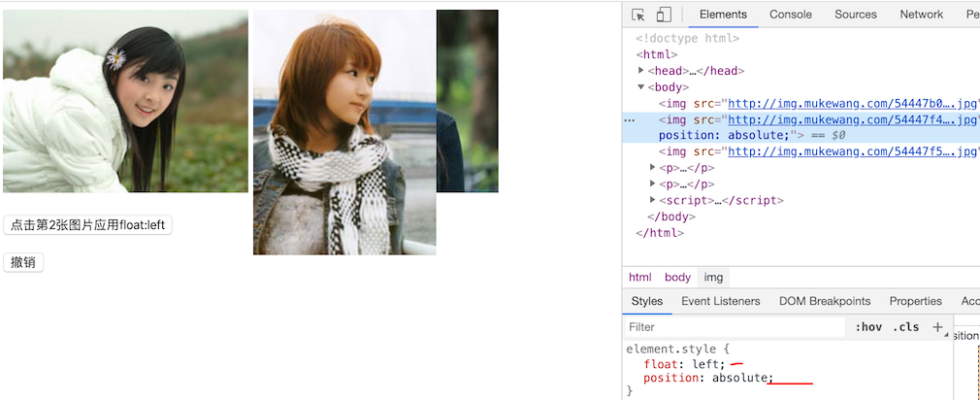Click the float:left apply button
This screenshot has width=980, height=400.
[87, 225]
